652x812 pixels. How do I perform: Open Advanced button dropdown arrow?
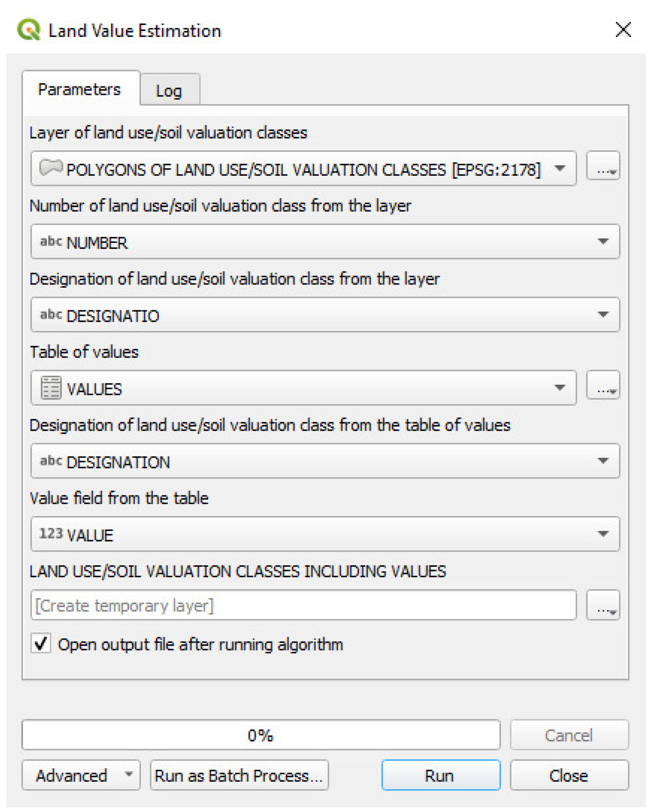click(128, 774)
